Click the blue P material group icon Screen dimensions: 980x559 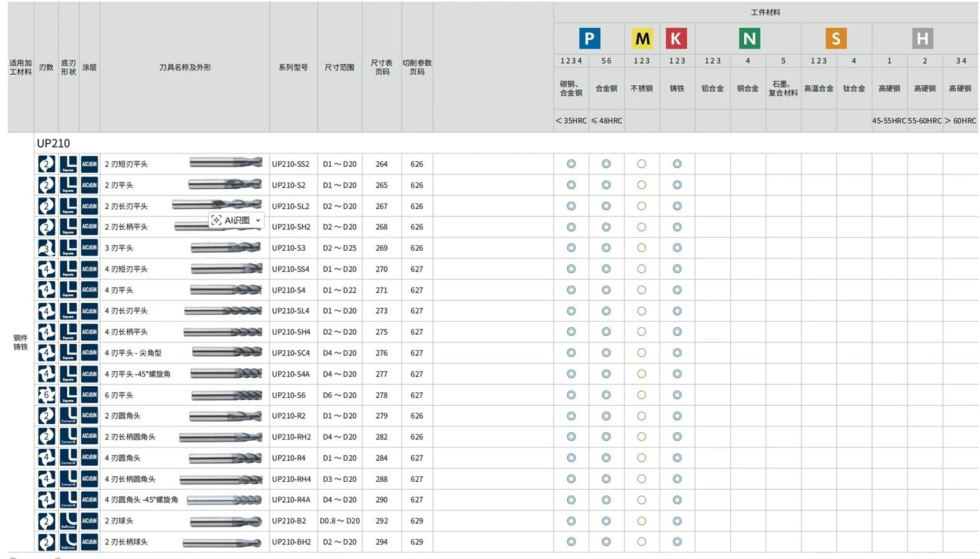(x=589, y=39)
